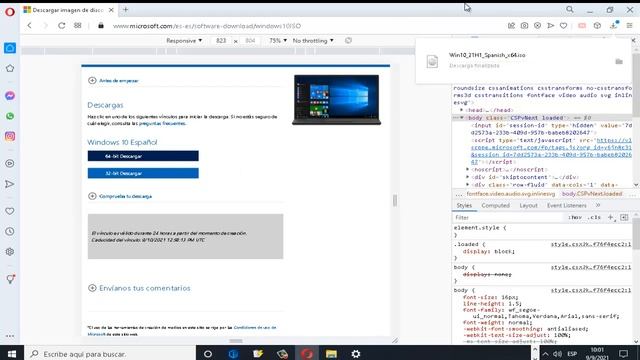Screen dimensions: 640x360
Task: Toggle :hov element state panel
Action: pyautogui.click(x=575, y=218)
